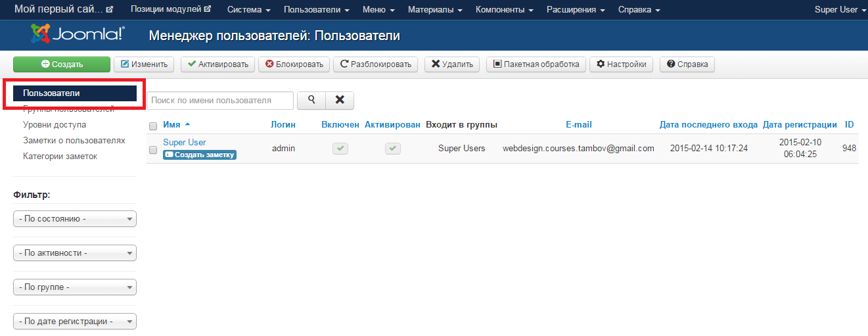Screen dimensions: 868x336
Task: Click the 'admin' login text
Action: [x=283, y=148]
